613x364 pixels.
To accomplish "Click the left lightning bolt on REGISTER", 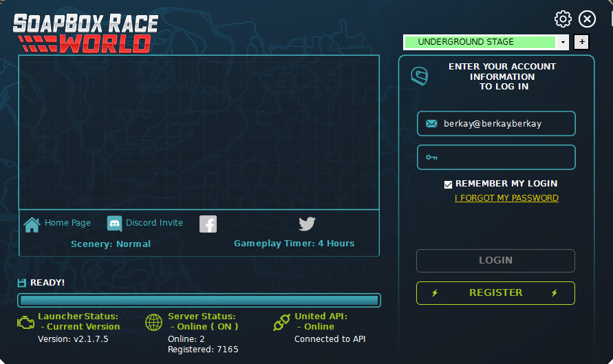I will [x=435, y=293].
